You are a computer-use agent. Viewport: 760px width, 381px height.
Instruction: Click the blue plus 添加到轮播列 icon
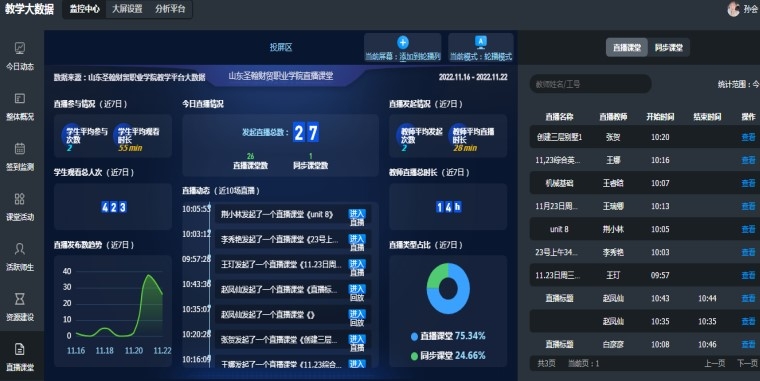point(403,43)
